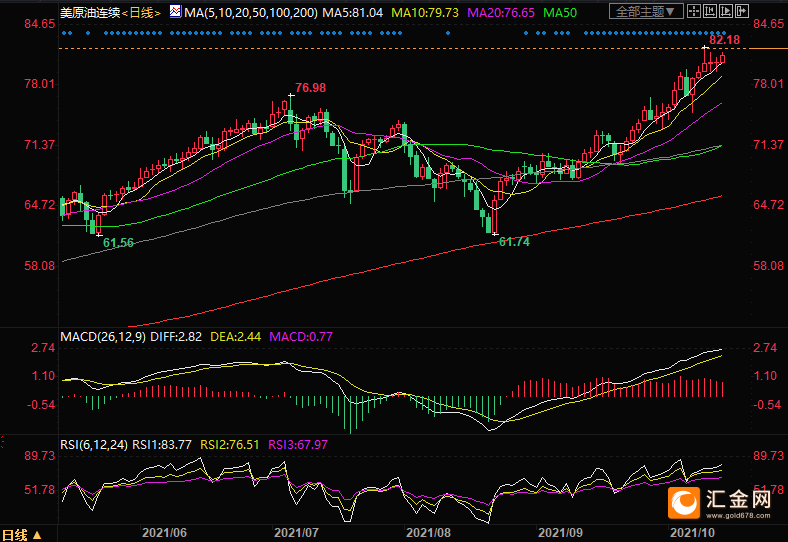Screen dimensions: 788x542
Task: Click the 51.78 RSI level on left axis
Action: [x=40, y=490]
